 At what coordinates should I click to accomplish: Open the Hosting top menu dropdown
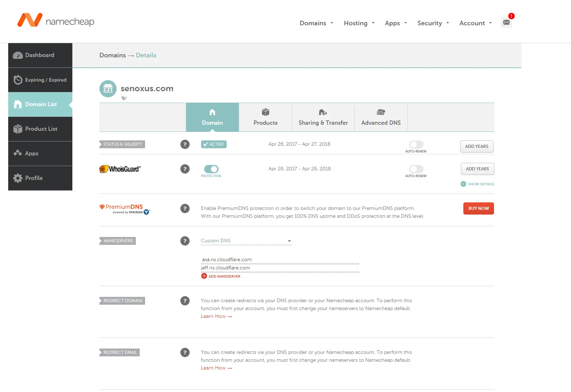pos(359,23)
